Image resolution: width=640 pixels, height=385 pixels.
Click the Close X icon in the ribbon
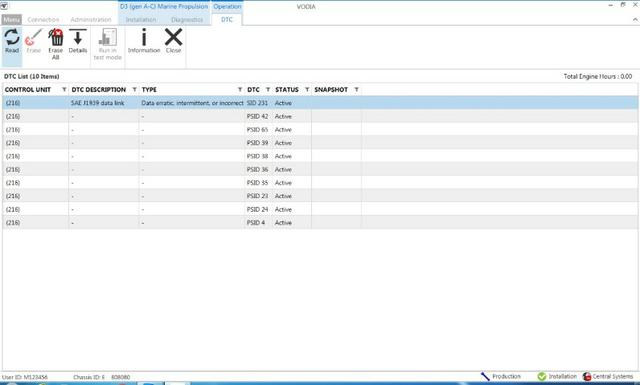[173, 37]
